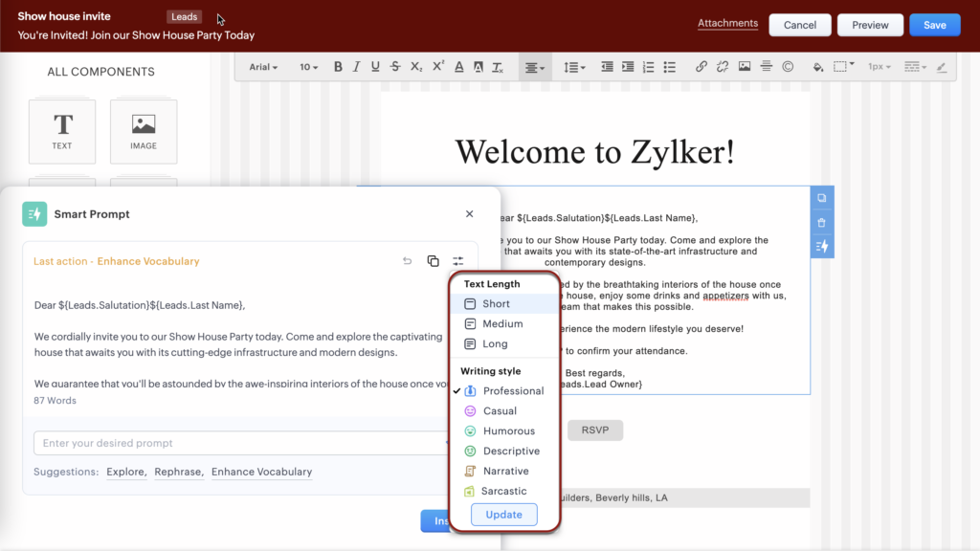Open the text alignment dropdown
Screen dimensions: 980x551
(534, 67)
